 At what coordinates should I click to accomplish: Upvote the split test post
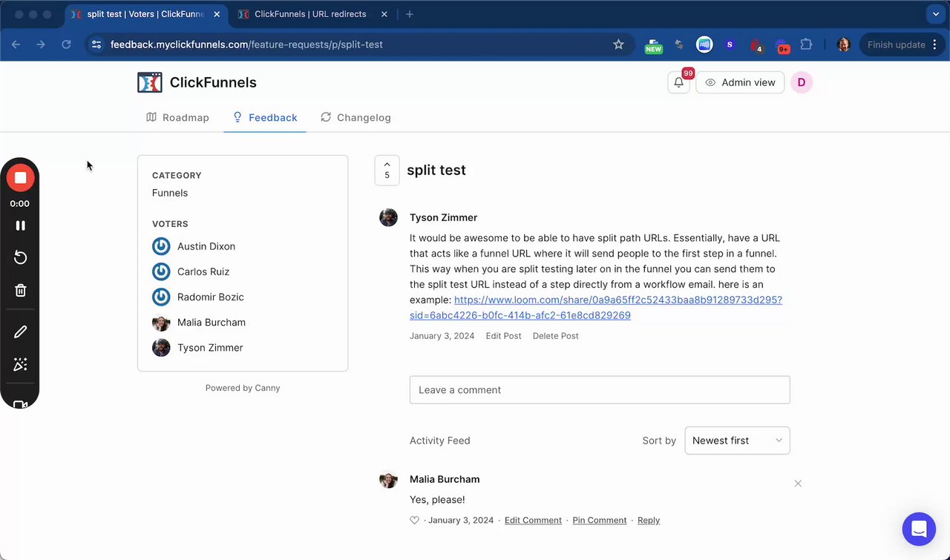[x=387, y=170]
